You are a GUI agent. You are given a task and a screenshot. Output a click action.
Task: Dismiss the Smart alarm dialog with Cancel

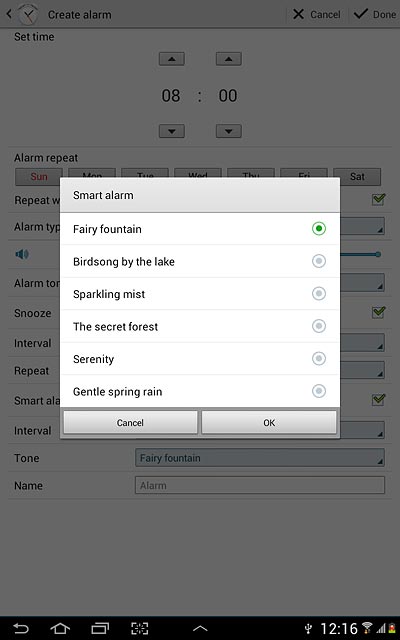coord(130,422)
